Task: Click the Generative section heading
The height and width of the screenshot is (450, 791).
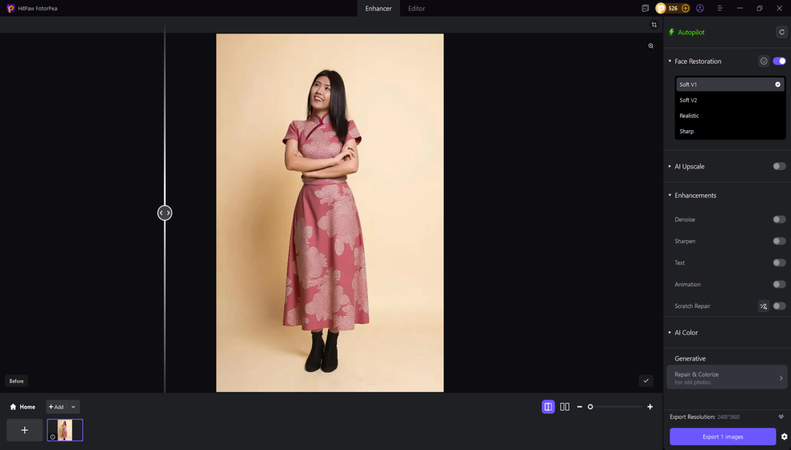Action: click(x=690, y=359)
